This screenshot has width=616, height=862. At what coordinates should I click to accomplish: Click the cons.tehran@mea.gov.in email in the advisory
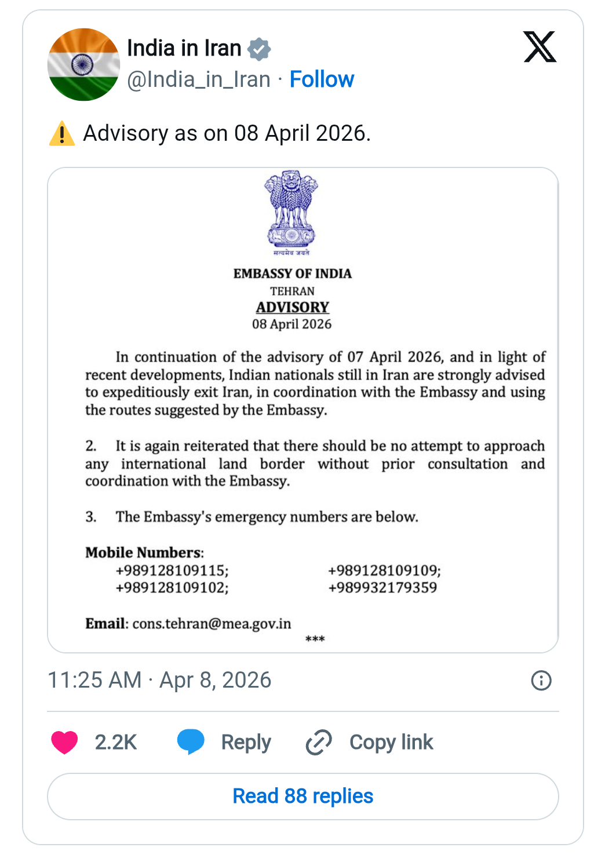pyautogui.click(x=212, y=624)
